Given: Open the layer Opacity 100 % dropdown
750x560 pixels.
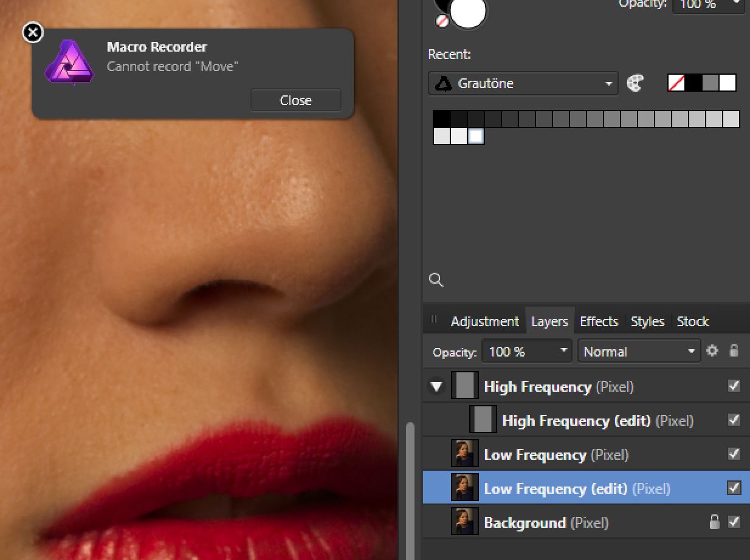Looking at the screenshot, I should coord(527,352).
